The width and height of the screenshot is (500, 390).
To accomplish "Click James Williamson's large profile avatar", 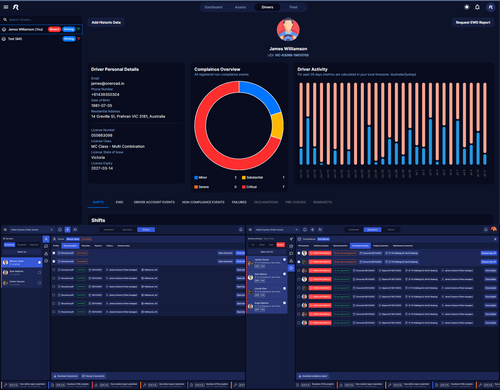I will tap(288, 30).
